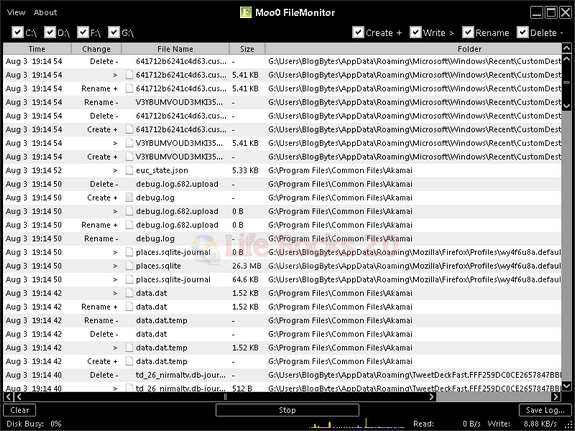
Task: Uncheck the C:\ drive checkbox
Action: (17, 32)
